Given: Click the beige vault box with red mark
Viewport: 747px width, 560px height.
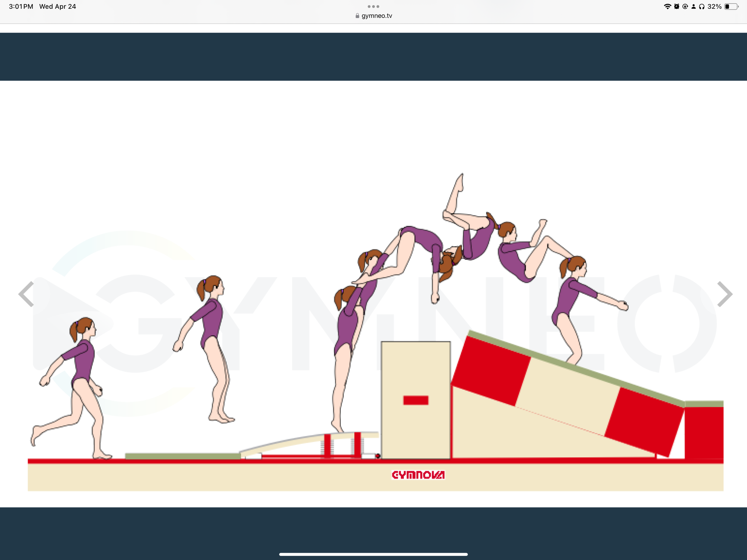Looking at the screenshot, I should pyautogui.click(x=416, y=400).
